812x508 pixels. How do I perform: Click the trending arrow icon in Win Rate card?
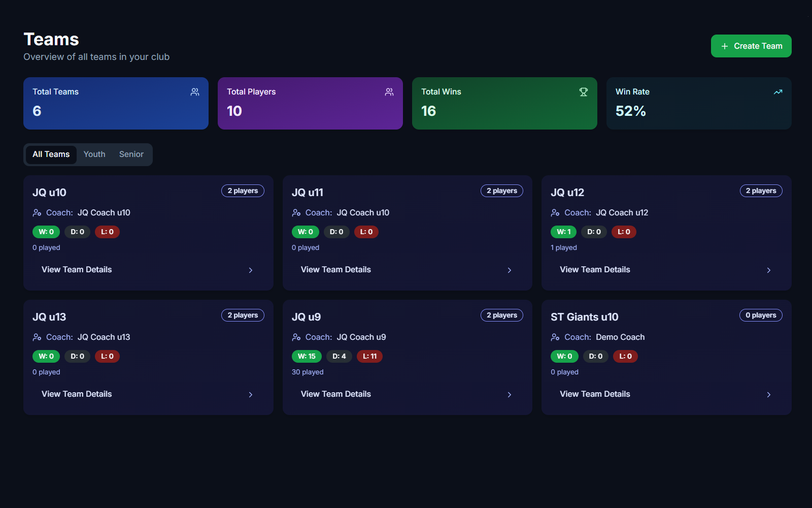pyautogui.click(x=778, y=92)
